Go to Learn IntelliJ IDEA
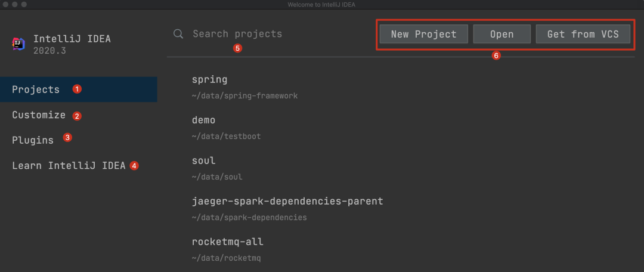Viewport: 644px width, 272px height. point(69,165)
